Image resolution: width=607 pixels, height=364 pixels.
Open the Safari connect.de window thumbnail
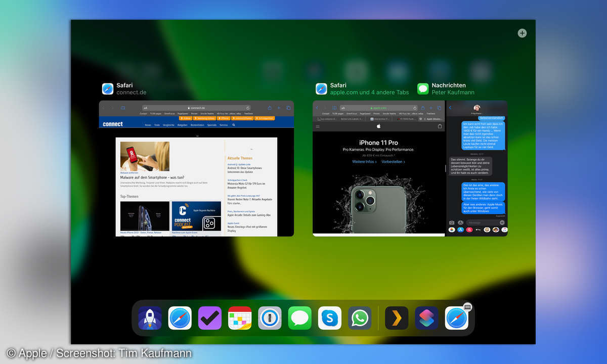click(196, 168)
